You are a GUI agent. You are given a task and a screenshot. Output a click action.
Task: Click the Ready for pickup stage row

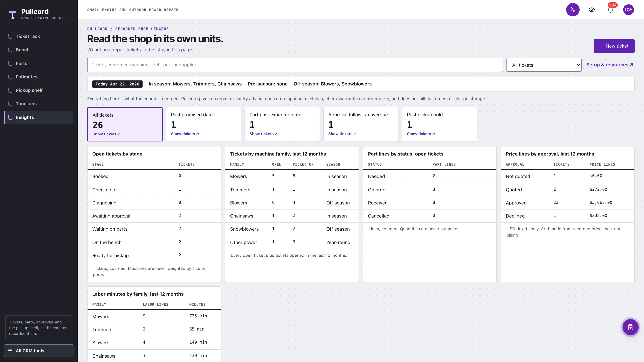(154, 255)
